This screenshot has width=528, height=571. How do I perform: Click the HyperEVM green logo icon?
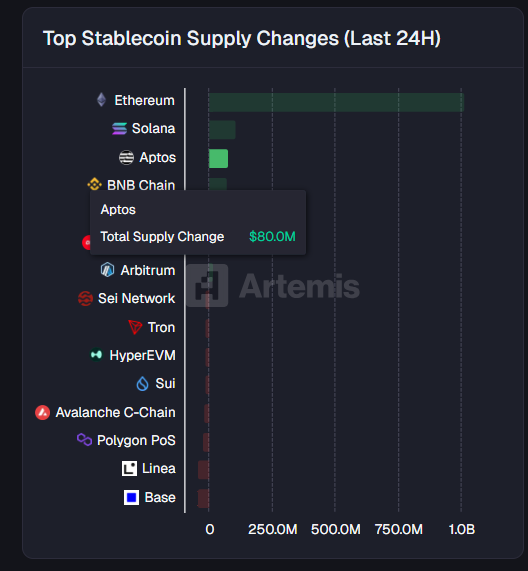(96, 354)
